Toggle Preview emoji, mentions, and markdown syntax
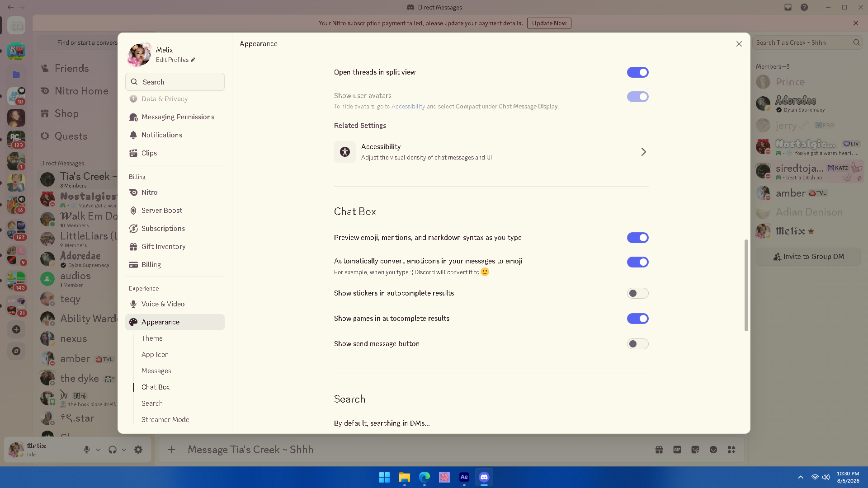 (637, 238)
